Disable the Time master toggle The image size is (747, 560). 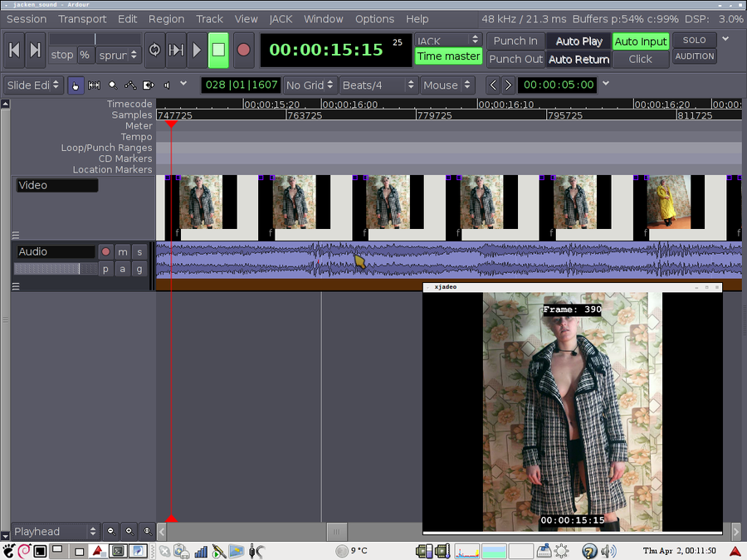click(x=448, y=56)
